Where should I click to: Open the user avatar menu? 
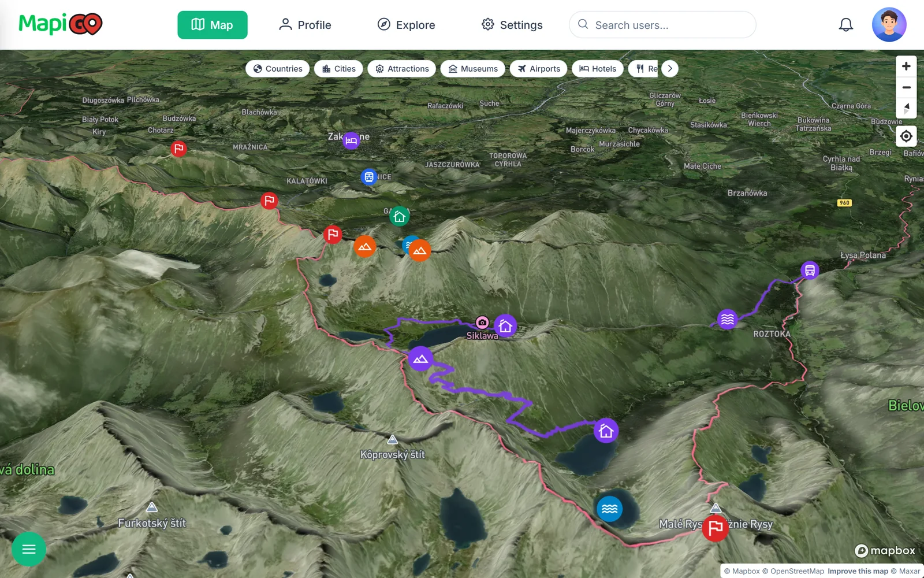pyautogui.click(x=889, y=25)
